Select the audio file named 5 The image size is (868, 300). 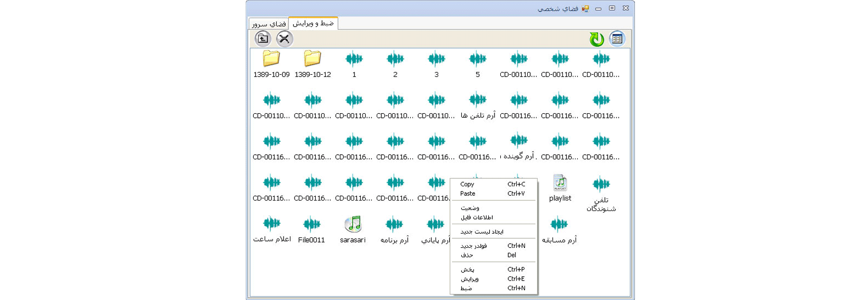(478, 59)
